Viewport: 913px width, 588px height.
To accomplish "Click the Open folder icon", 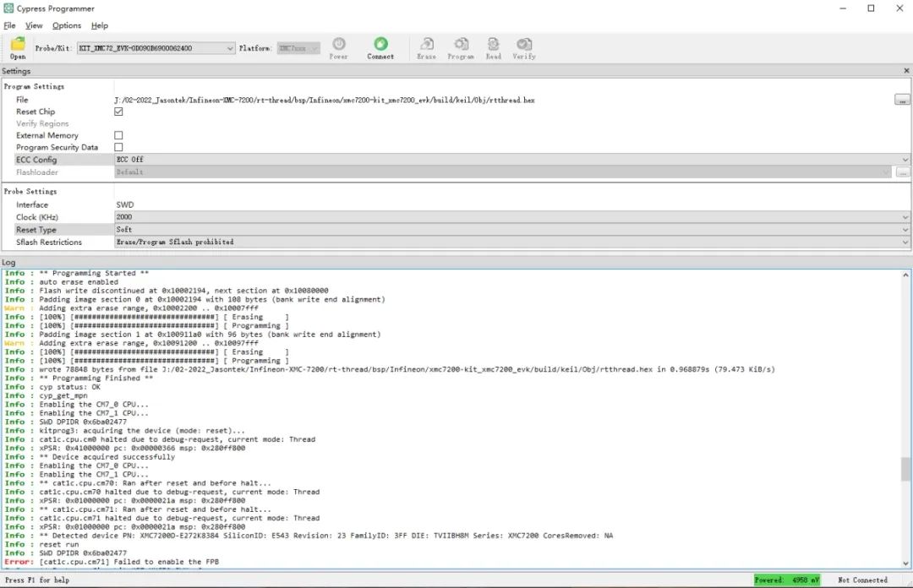I will (18, 44).
